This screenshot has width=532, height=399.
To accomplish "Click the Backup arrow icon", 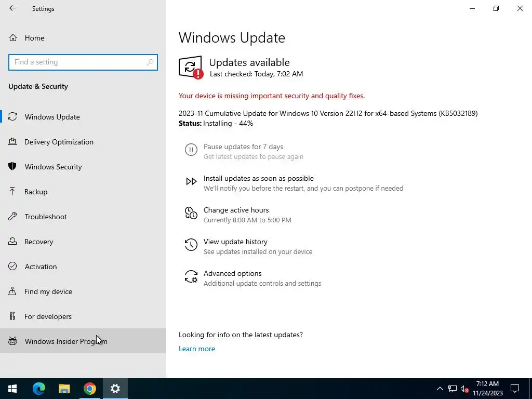I will coord(12,191).
